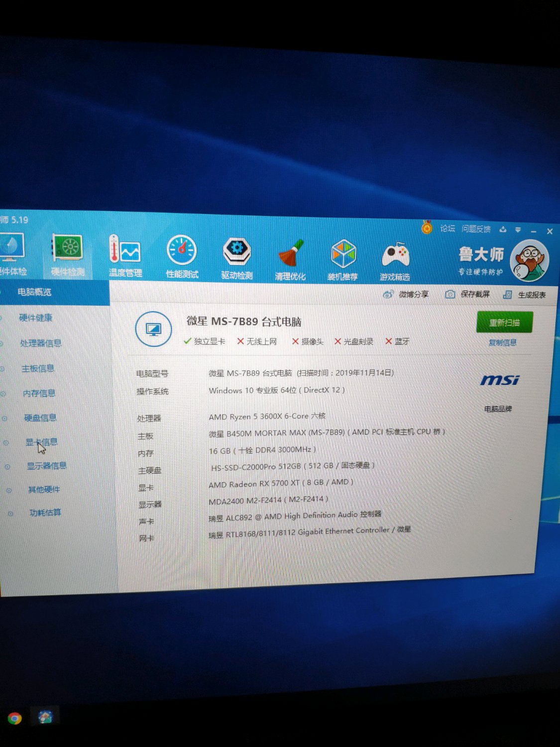Select 显卡信息 in the sidebar
This screenshot has width=560, height=747.
42,442
